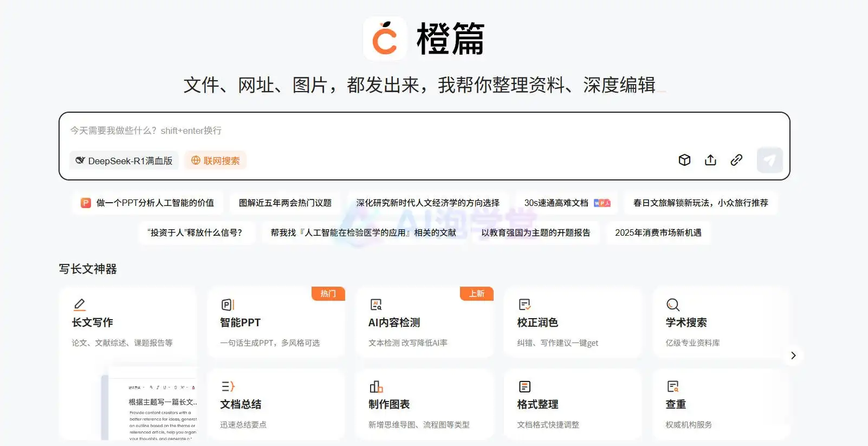Image resolution: width=868 pixels, height=446 pixels.
Task: Click the cube icon in the input box
Action: [x=684, y=160]
